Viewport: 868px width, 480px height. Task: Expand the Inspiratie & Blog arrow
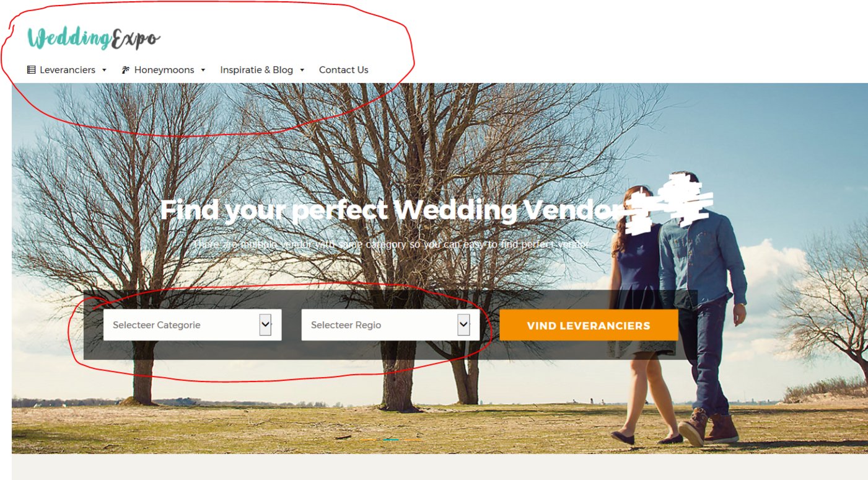pyautogui.click(x=302, y=70)
